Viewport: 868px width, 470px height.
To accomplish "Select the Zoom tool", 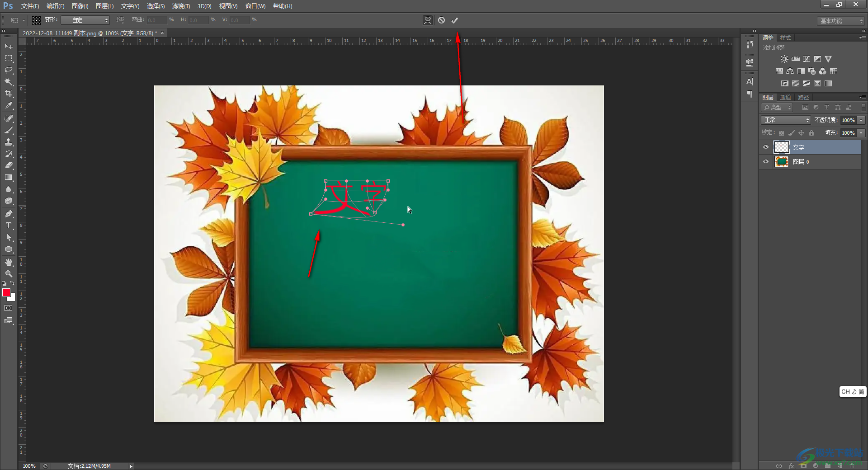I will click(x=9, y=274).
